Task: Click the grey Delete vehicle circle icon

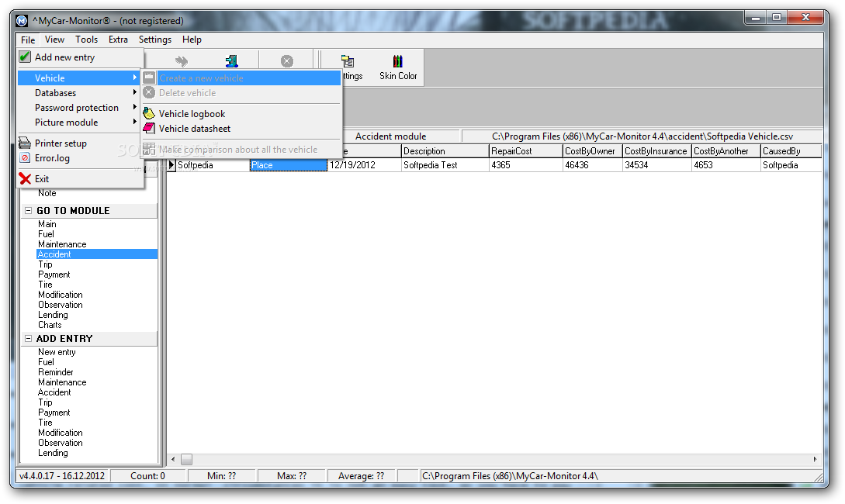Action: [149, 92]
